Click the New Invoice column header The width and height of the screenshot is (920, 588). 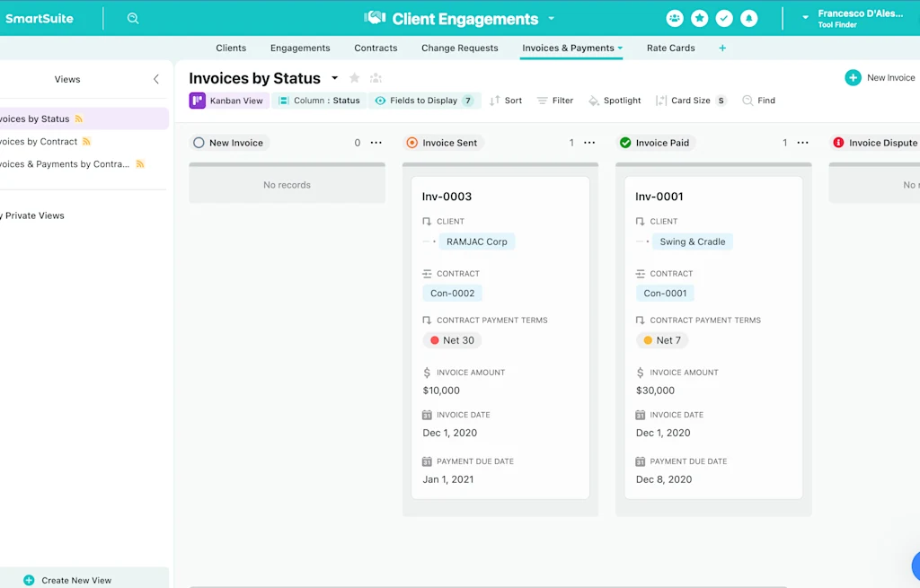pos(229,143)
